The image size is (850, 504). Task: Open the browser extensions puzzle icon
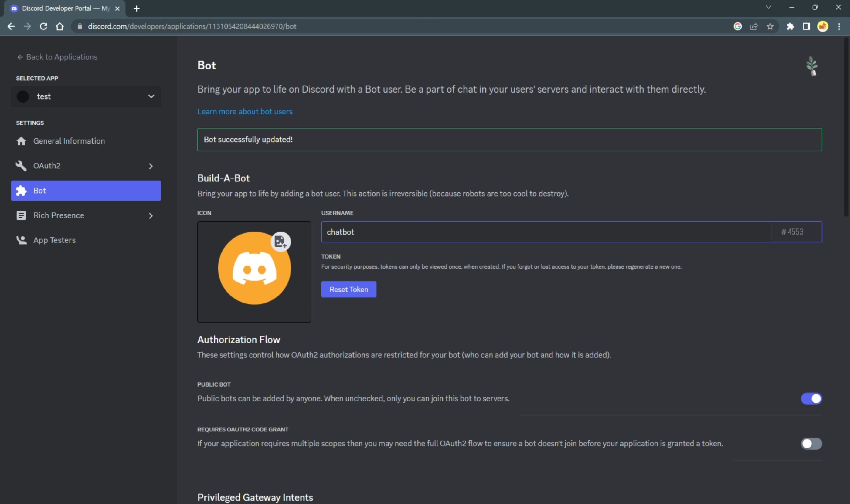[x=790, y=26]
